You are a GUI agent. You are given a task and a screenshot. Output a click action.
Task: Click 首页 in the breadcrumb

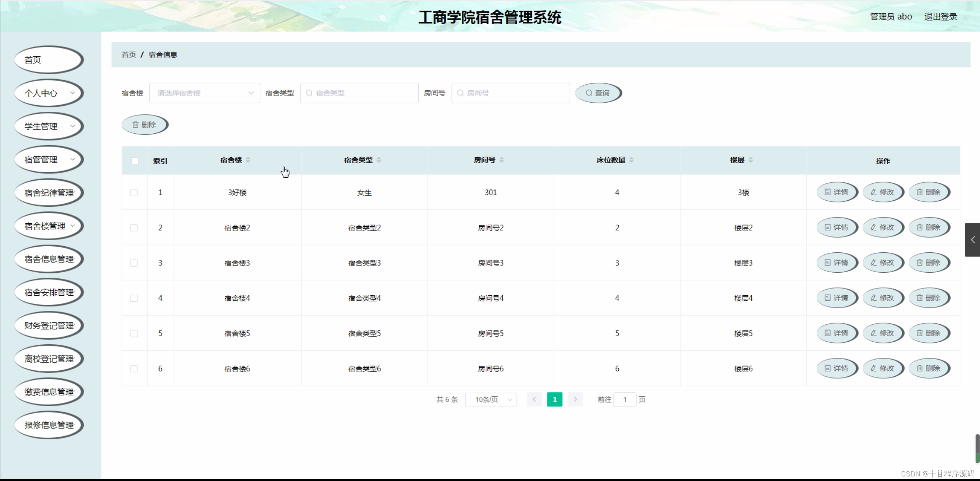click(x=129, y=55)
